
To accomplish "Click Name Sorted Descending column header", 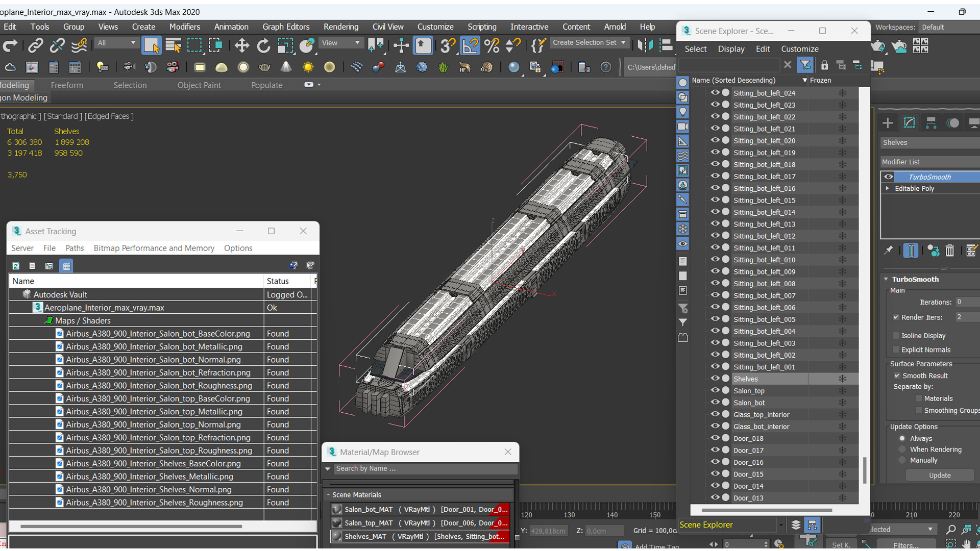I will [748, 80].
